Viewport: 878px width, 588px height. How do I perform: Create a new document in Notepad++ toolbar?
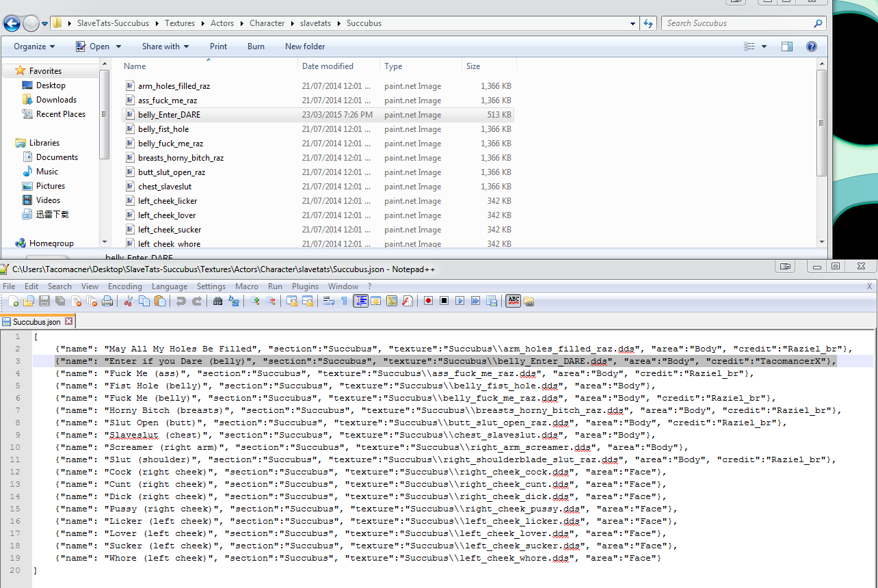click(13, 301)
